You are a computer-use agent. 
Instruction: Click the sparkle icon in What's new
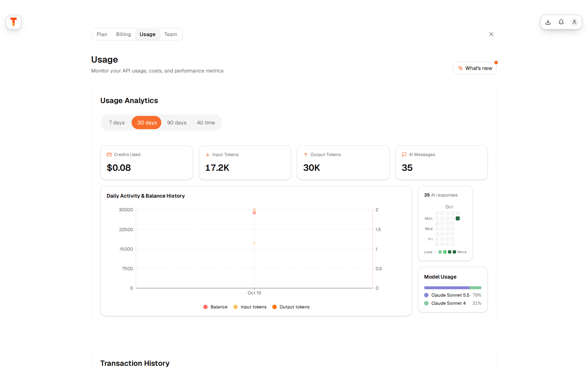pyautogui.click(x=460, y=68)
